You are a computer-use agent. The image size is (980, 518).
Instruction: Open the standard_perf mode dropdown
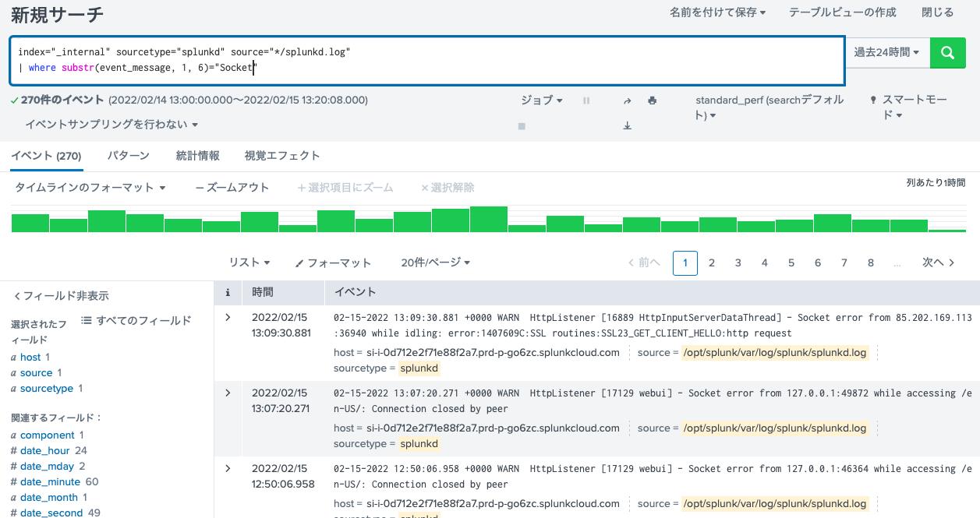pos(769,105)
